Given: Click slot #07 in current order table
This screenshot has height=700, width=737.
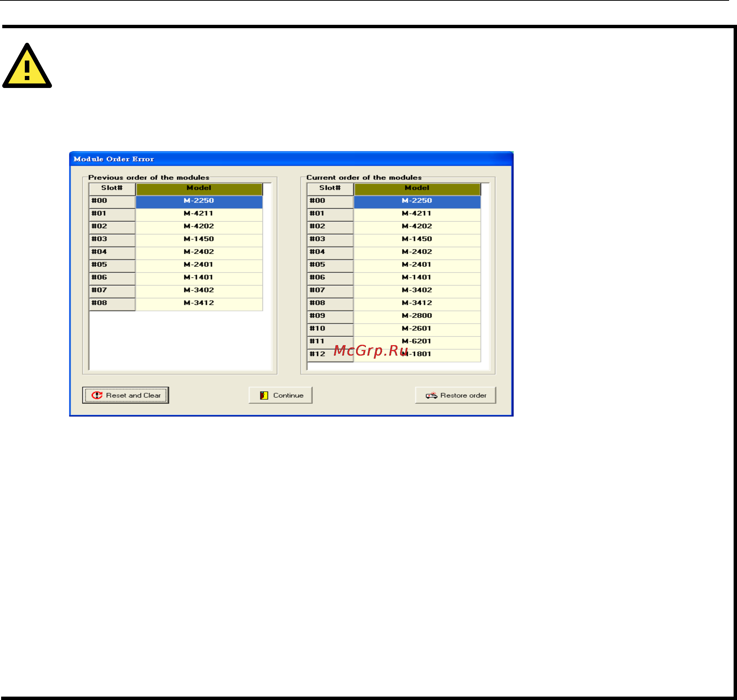Looking at the screenshot, I should pyautogui.click(x=330, y=291).
